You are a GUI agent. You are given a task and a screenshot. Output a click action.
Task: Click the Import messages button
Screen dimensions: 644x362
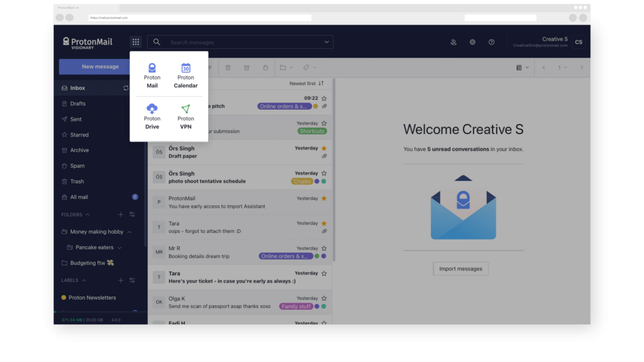[x=460, y=269]
